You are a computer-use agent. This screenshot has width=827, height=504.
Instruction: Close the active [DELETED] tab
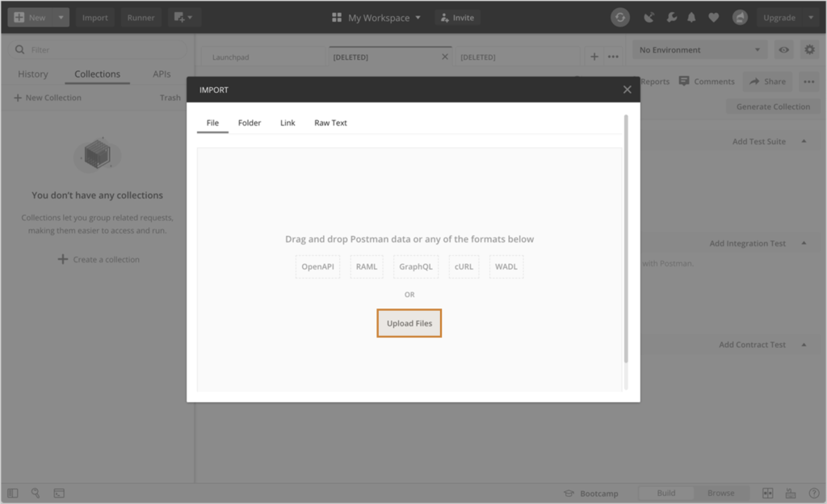(445, 57)
